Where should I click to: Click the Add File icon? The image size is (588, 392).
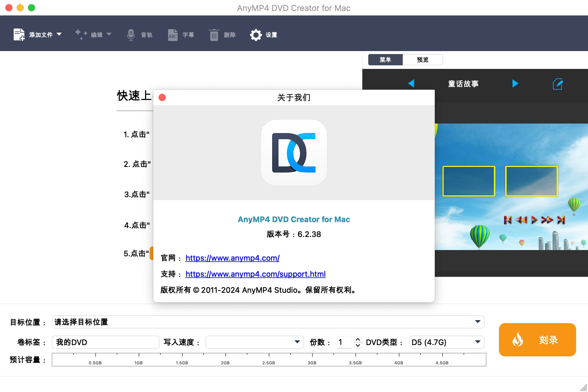(x=19, y=35)
